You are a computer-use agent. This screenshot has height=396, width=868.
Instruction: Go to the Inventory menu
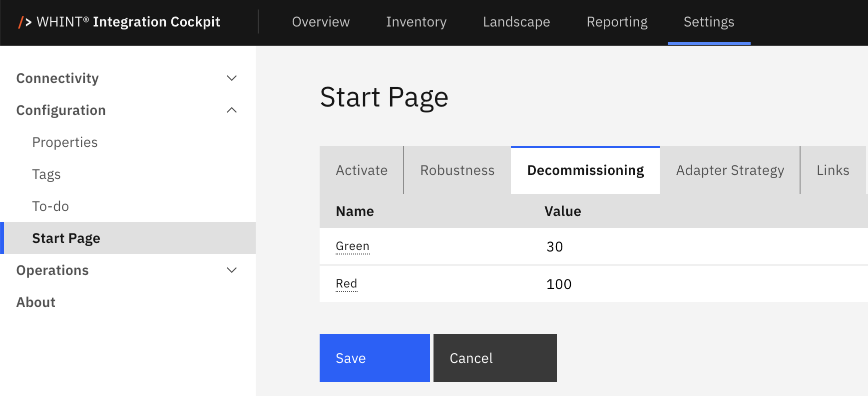pyautogui.click(x=416, y=22)
